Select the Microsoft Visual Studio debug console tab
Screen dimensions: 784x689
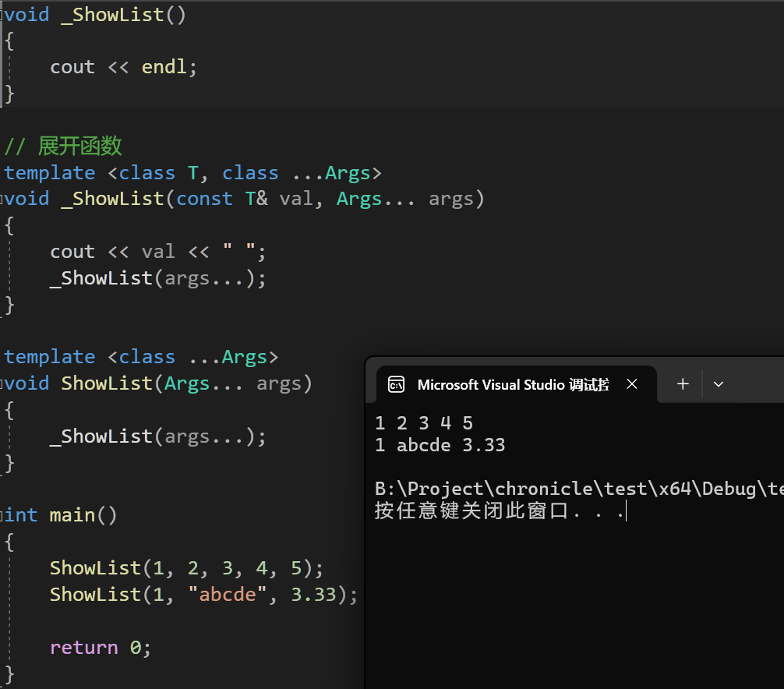pos(516,384)
